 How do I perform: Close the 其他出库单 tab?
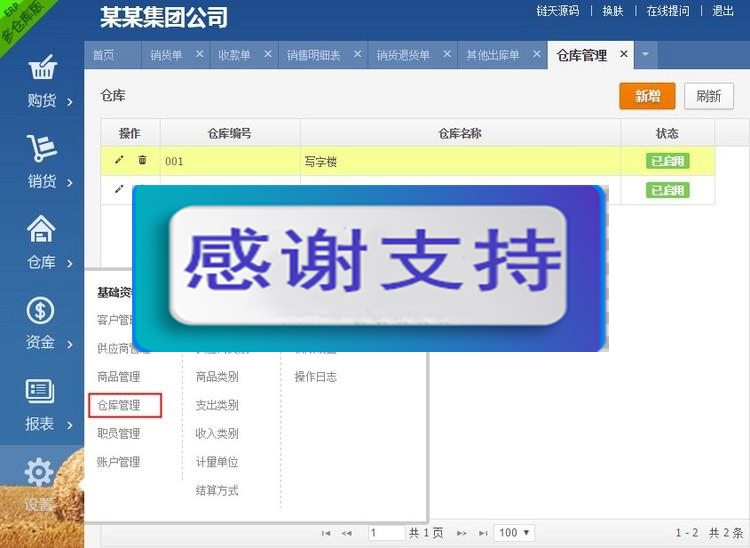coord(537,55)
